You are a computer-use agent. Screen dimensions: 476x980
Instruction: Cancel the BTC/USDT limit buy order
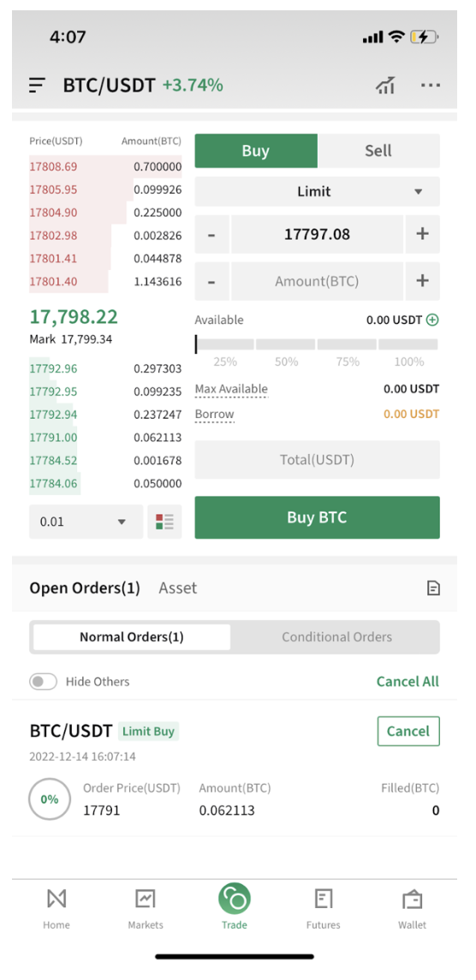tap(408, 732)
